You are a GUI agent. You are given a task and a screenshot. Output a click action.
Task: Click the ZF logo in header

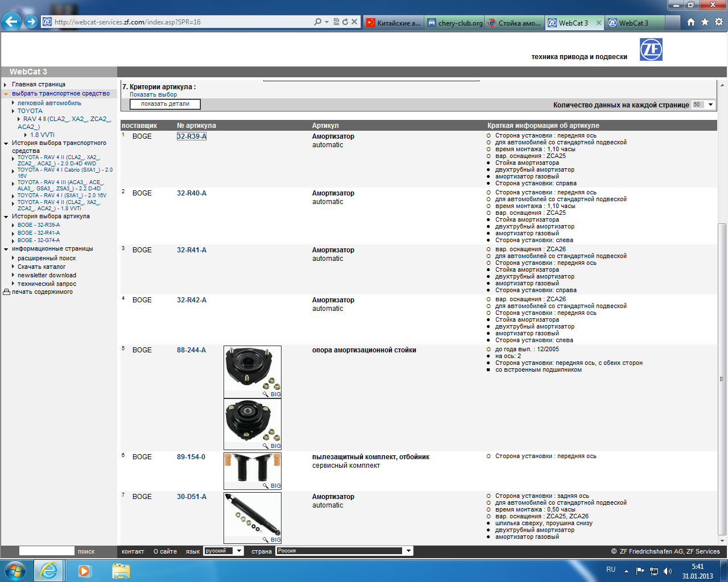click(x=651, y=49)
